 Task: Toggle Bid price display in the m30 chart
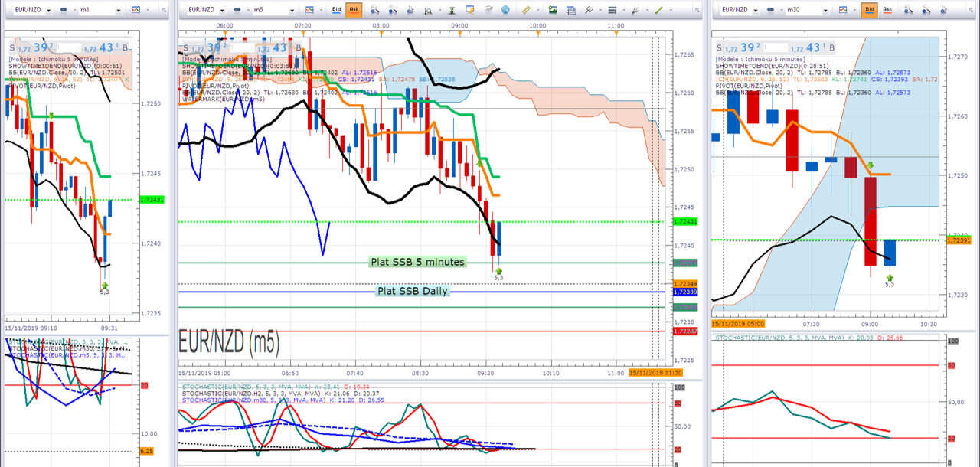[x=870, y=10]
